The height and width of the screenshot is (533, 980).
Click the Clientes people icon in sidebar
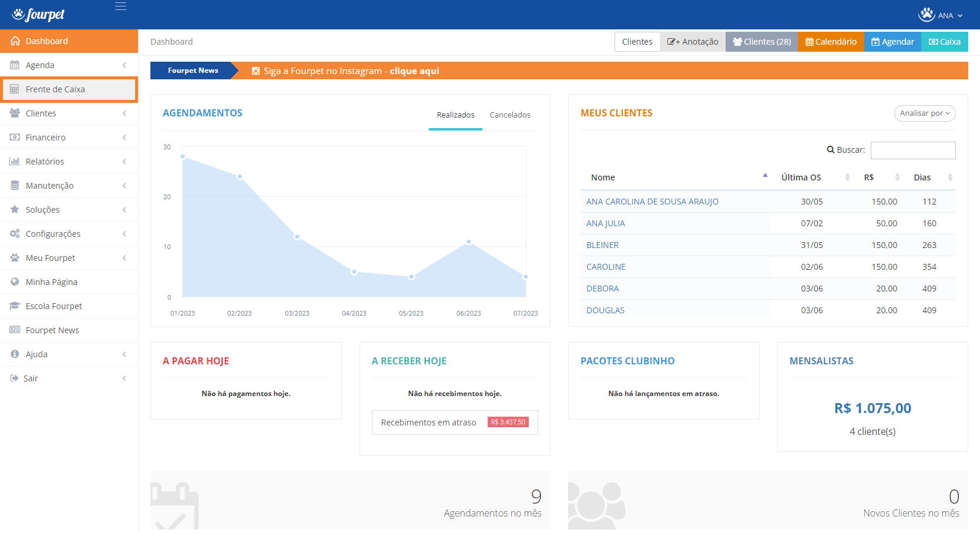[x=15, y=113]
